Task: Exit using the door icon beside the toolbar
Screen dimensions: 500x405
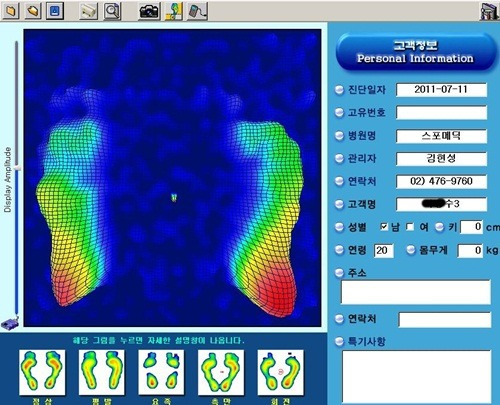Action: tap(489, 11)
